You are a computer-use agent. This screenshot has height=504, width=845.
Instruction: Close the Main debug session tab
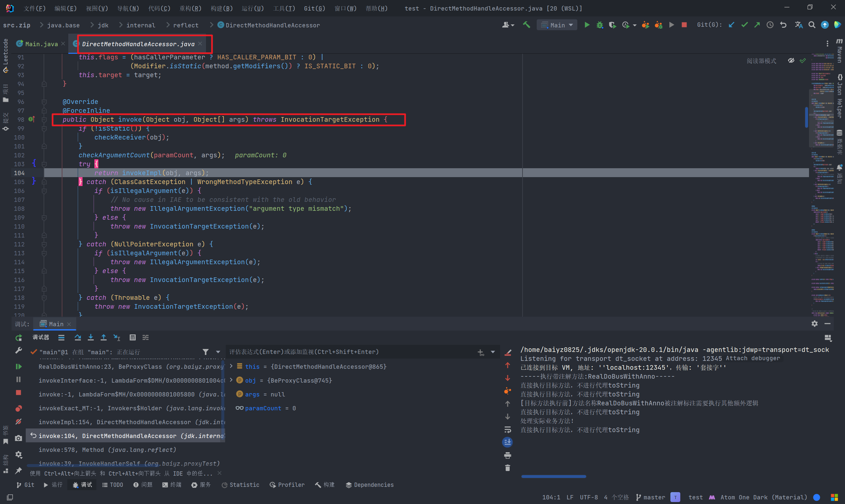69,324
